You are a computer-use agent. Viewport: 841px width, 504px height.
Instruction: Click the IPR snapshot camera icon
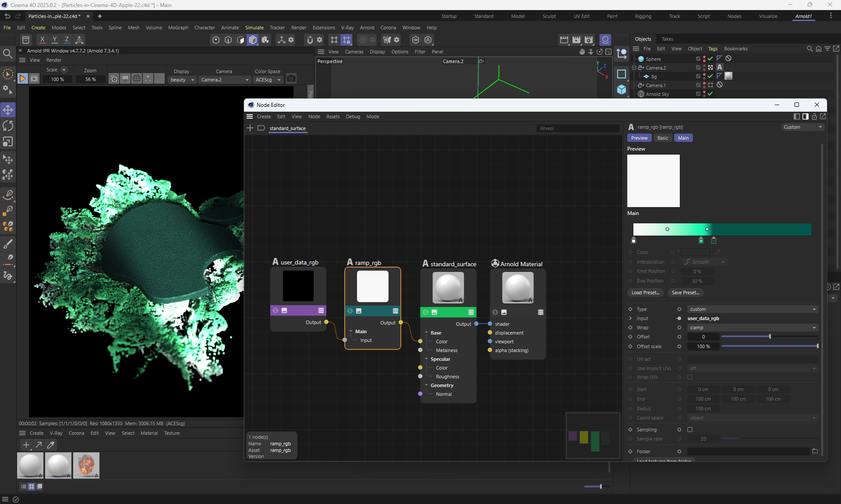[291, 79]
